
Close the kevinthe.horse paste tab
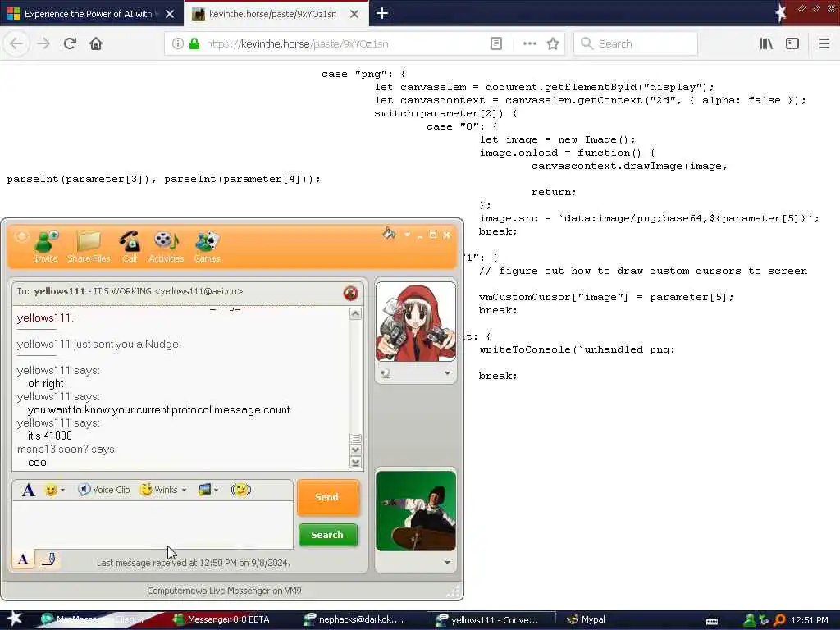[354, 14]
